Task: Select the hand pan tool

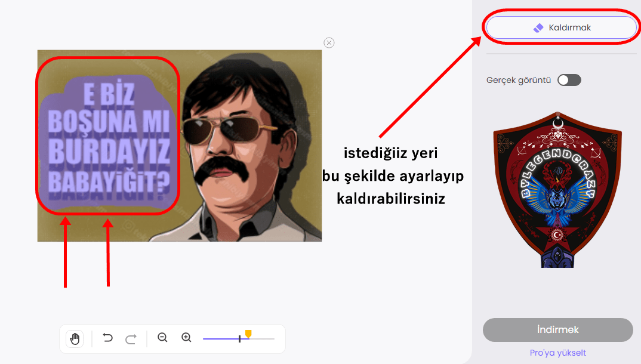Action: coord(75,339)
